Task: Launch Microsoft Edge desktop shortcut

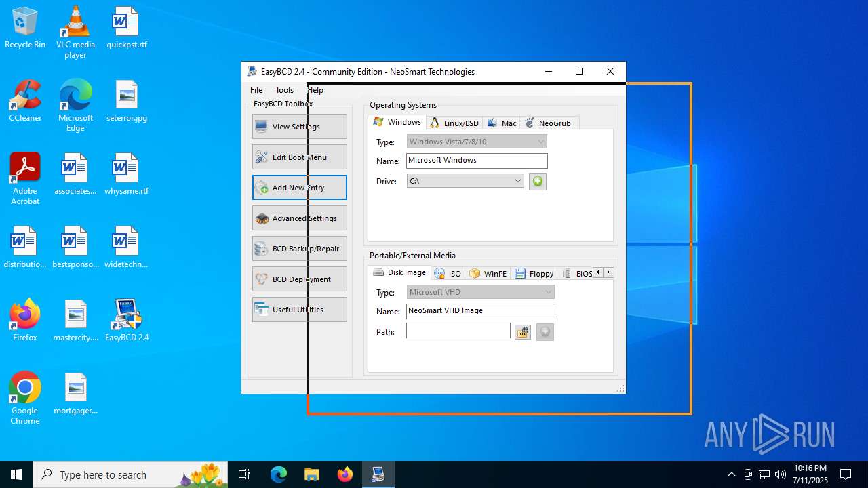Action: click(75, 106)
